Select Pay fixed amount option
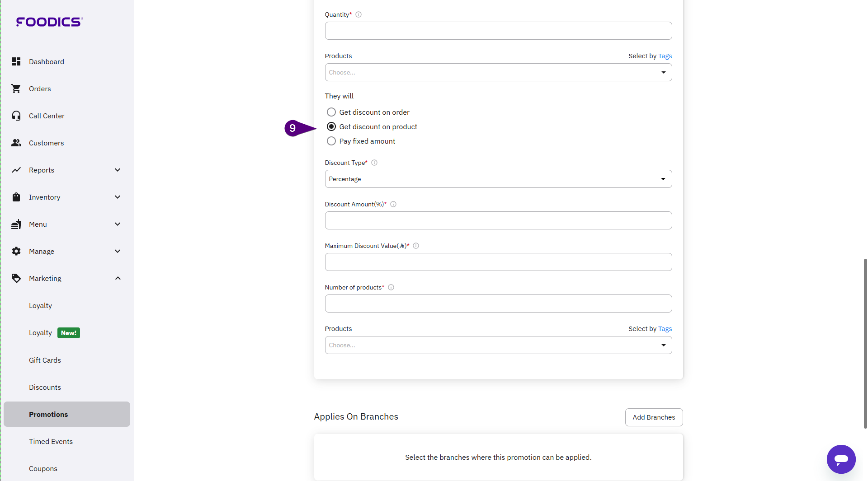The width and height of the screenshot is (868, 481). (x=331, y=141)
